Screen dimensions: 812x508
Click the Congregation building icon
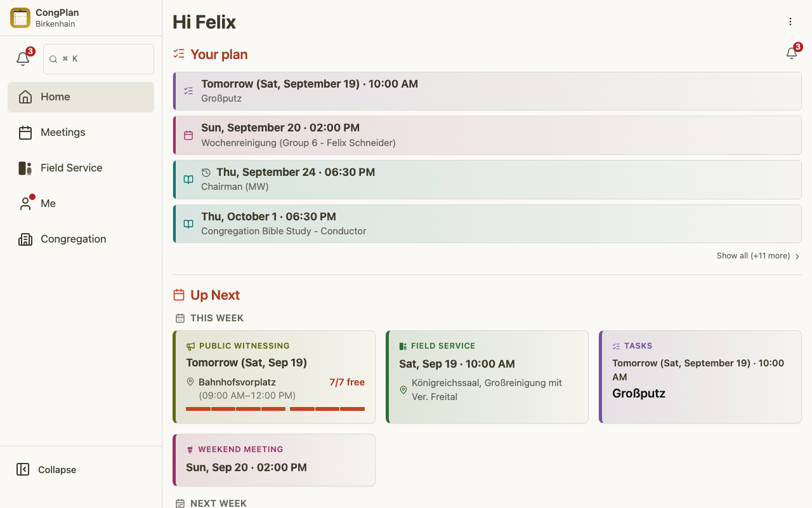[x=25, y=239]
